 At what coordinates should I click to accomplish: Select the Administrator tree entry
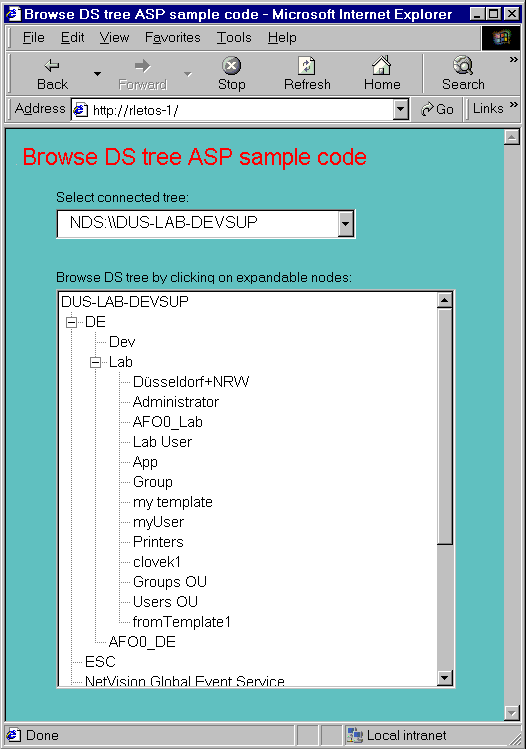[176, 402]
